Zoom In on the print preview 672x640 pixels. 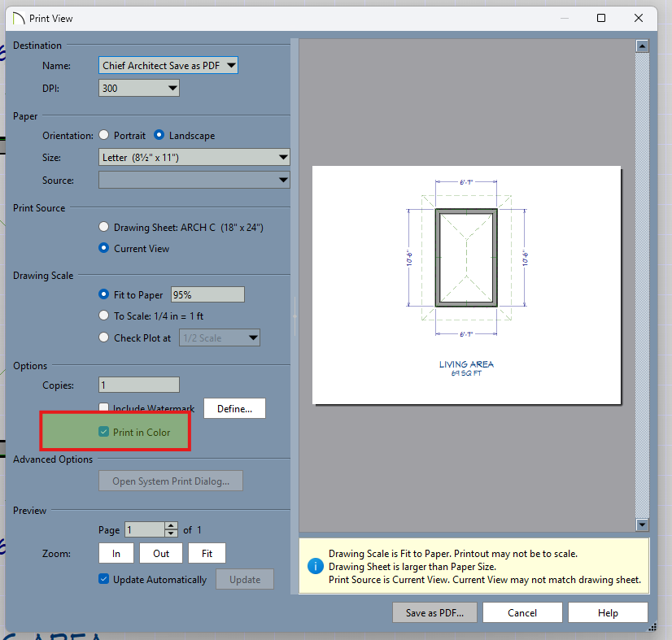(x=116, y=554)
